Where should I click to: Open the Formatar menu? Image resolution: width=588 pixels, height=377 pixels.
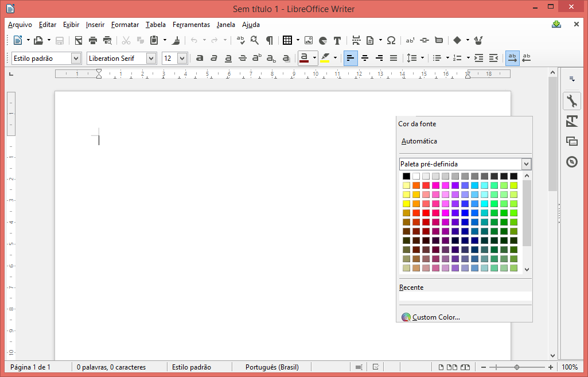pyautogui.click(x=125, y=25)
